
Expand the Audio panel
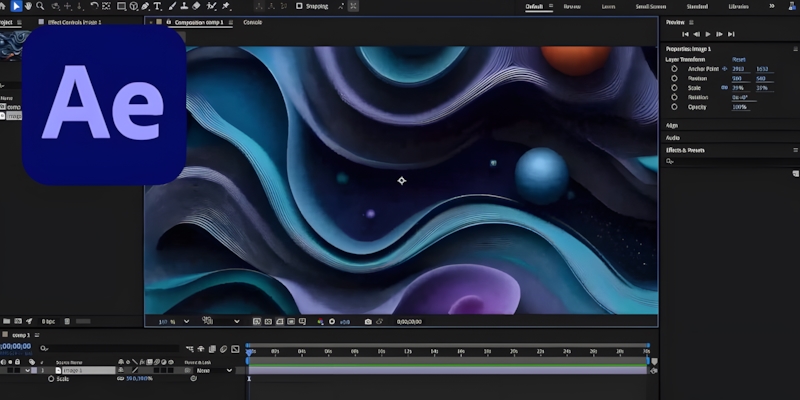pyautogui.click(x=672, y=138)
